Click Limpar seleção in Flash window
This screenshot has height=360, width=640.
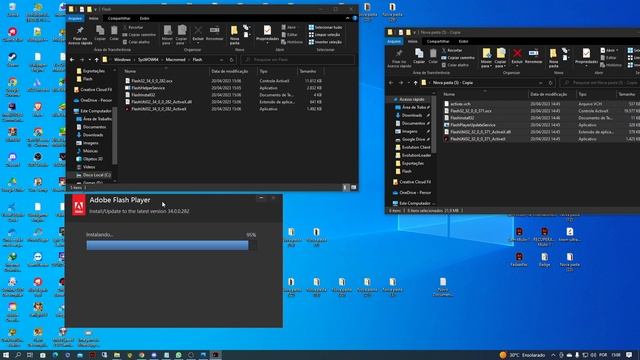(324, 35)
